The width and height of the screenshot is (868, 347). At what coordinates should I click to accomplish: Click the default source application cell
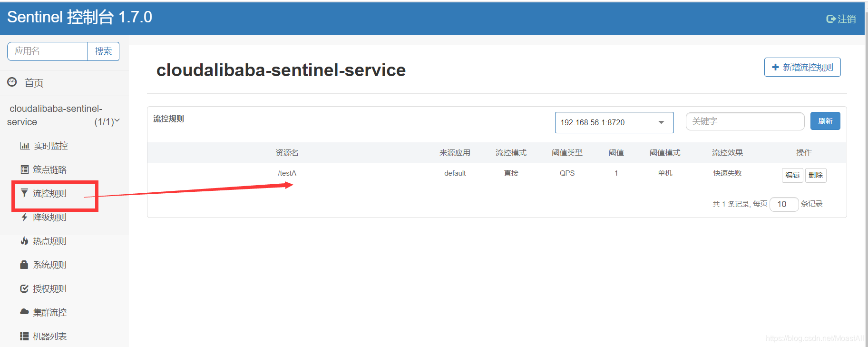click(455, 173)
